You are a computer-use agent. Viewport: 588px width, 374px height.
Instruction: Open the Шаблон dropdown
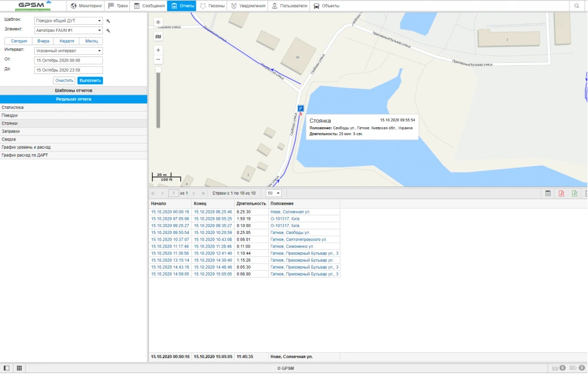68,21
